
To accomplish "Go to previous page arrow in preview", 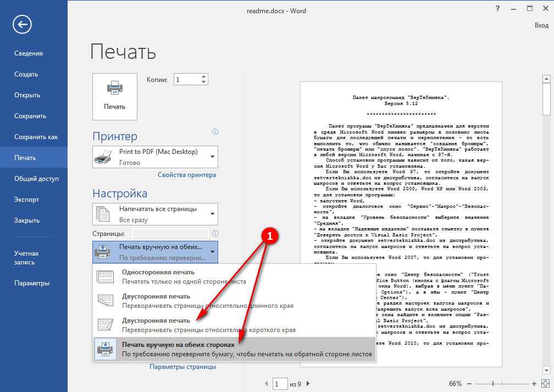I will tap(266, 383).
